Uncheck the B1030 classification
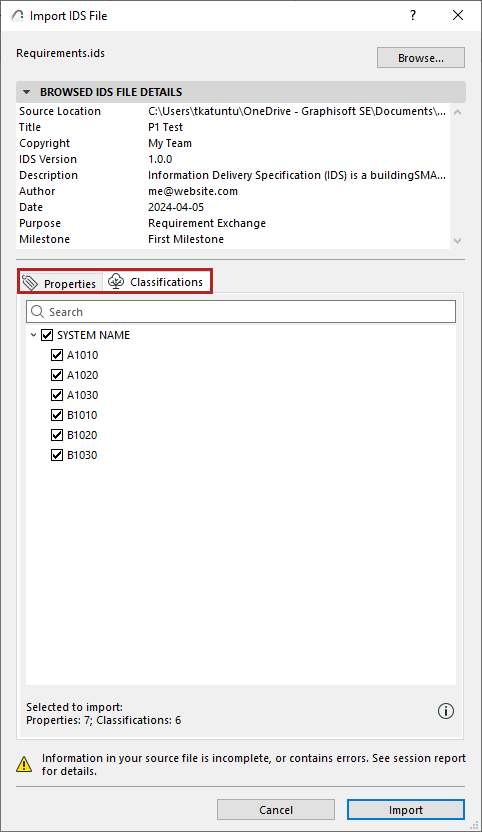The image size is (482, 832). coord(57,455)
